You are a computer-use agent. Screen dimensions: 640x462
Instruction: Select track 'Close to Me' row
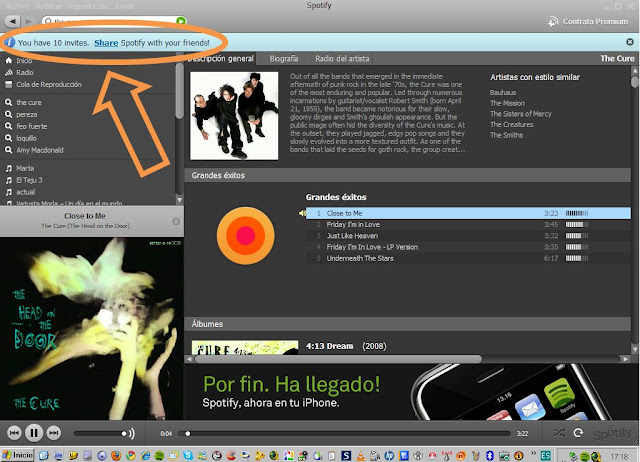[x=468, y=213]
